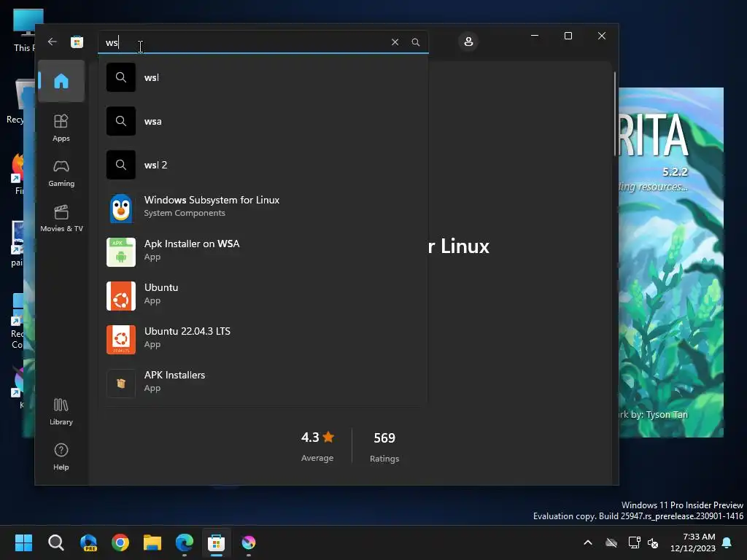The image size is (747, 560).
Task: Open the Microsoft Store logo icon
Action: (x=77, y=42)
